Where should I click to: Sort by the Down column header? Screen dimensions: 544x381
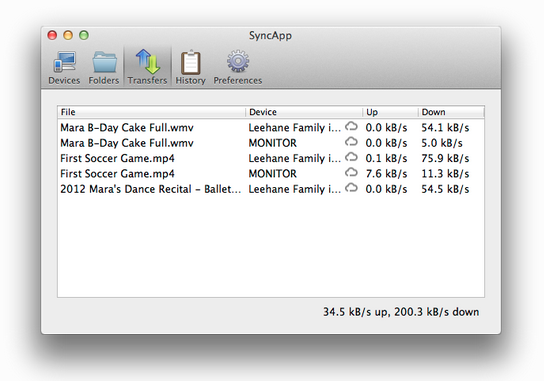(451, 112)
